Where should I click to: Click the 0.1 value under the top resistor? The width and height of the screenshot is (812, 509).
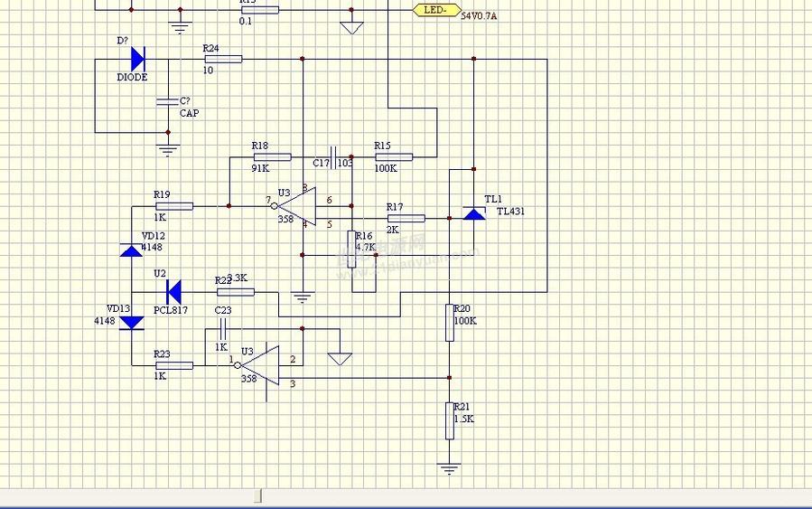(x=246, y=22)
